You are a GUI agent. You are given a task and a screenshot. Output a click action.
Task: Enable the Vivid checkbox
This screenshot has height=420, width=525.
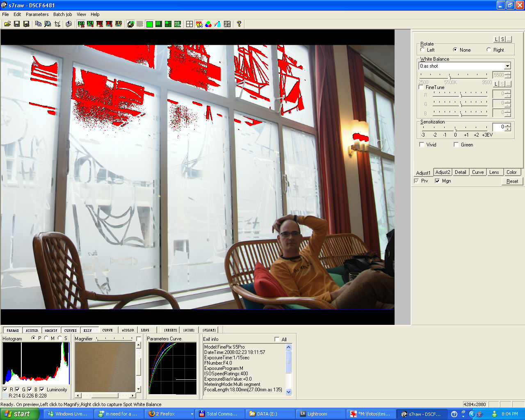click(x=422, y=145)
